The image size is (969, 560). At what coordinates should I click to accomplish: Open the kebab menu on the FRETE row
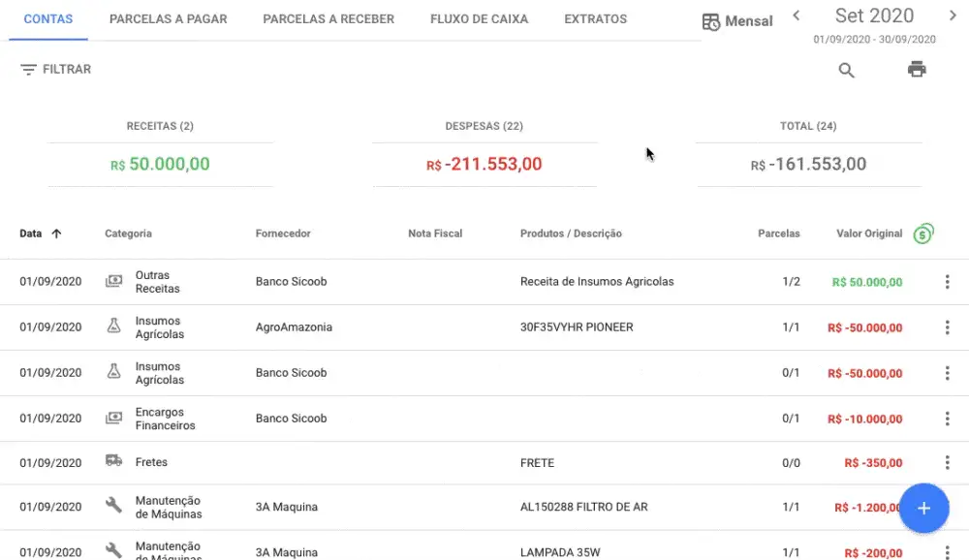(947, 462)
